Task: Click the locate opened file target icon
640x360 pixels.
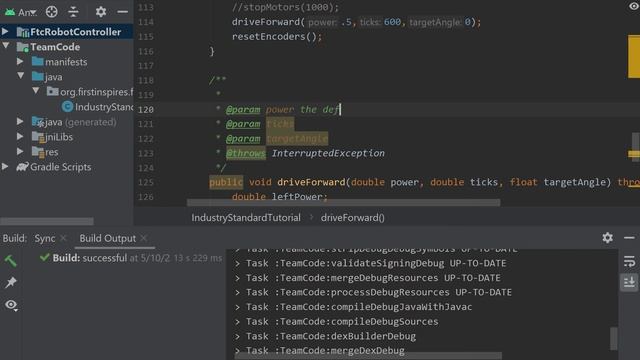Action: click(x=51, y=12)
